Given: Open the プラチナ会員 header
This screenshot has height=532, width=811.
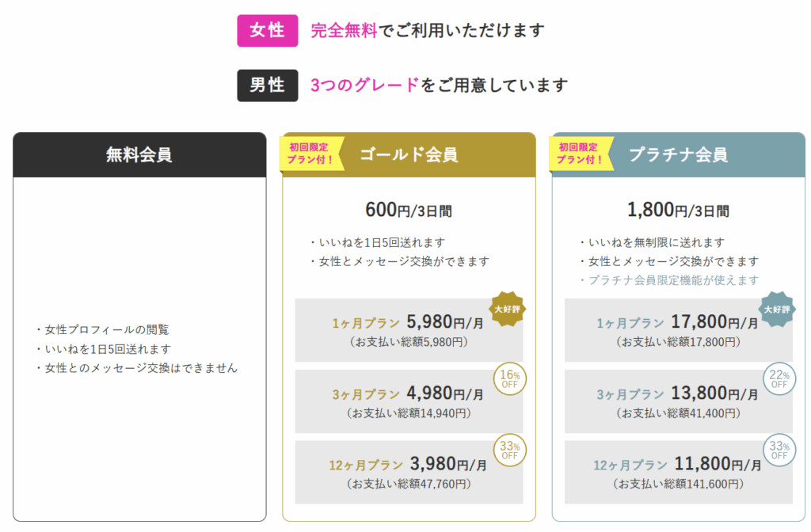Looking at the screenshot, I should click(x=678, y=154).
